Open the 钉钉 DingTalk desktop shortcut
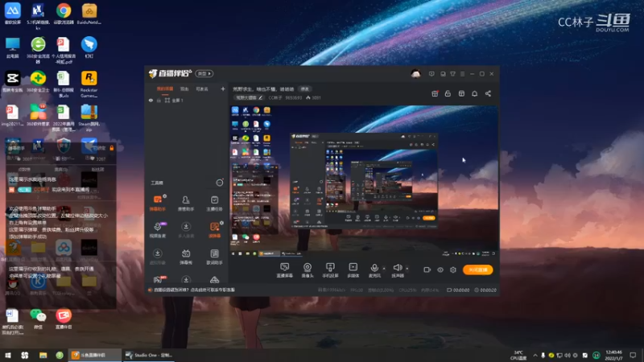Viewport: 644px width, 362px height. click(x=89, y=47)
